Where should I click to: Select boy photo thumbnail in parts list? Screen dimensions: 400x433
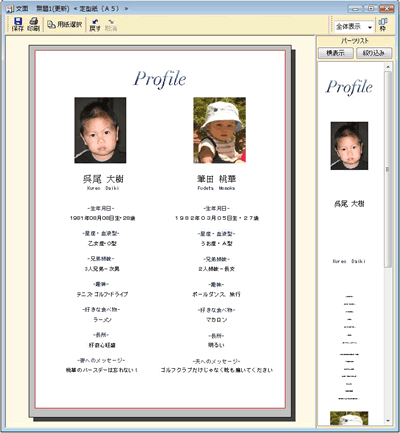pyautogui.click(x=349, y=146)
